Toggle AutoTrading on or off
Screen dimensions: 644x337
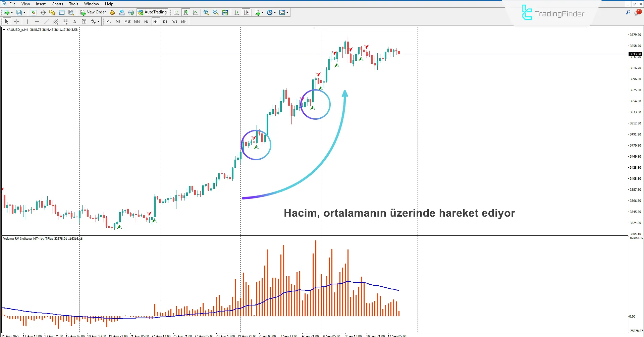click(x=153, y=12)
